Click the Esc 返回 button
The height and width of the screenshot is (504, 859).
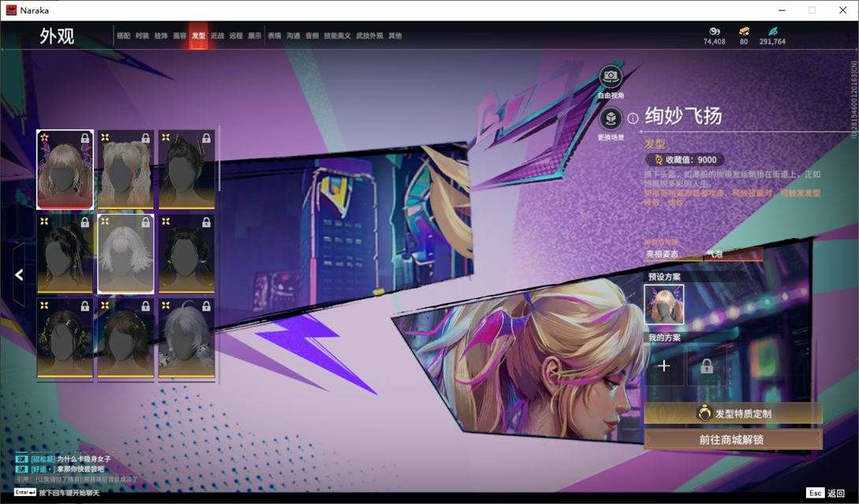point(826,493)
